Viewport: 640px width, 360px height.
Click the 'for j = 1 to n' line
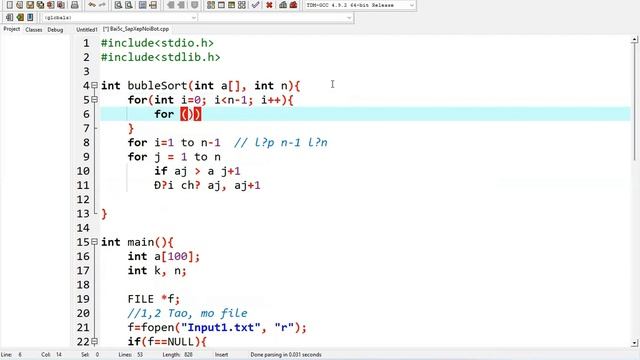pos(174,157)
